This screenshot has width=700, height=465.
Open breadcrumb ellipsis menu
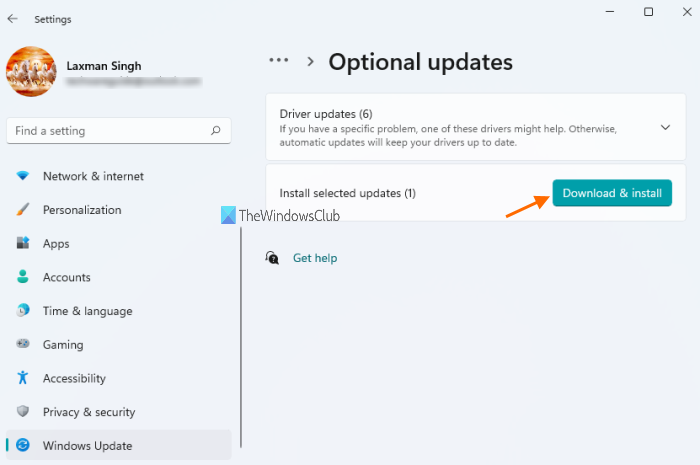[279, 61]
